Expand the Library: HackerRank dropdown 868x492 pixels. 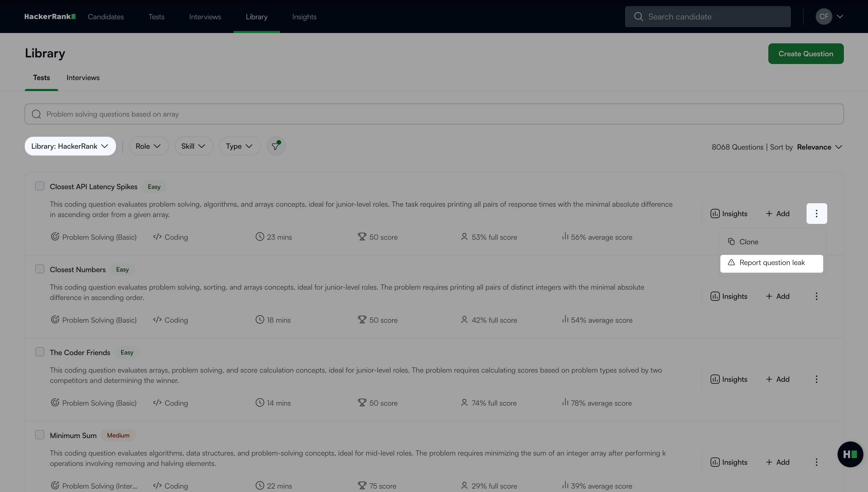pos(70,146)
